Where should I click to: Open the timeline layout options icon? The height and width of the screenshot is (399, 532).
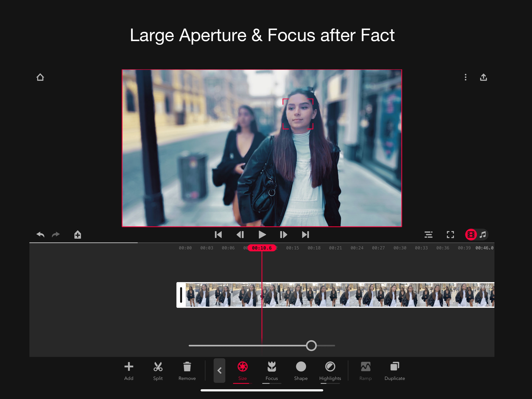(429, 235)
